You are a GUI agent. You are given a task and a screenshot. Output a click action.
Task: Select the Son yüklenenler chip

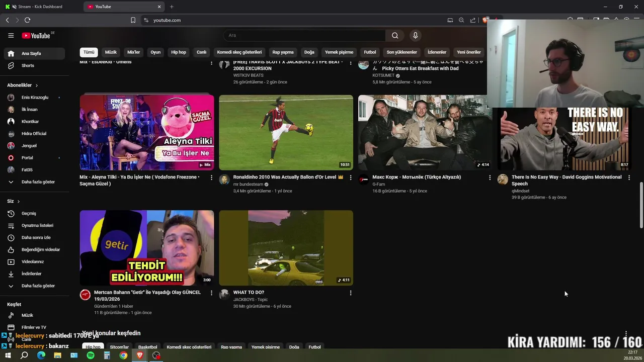click(x=401, y=52)
